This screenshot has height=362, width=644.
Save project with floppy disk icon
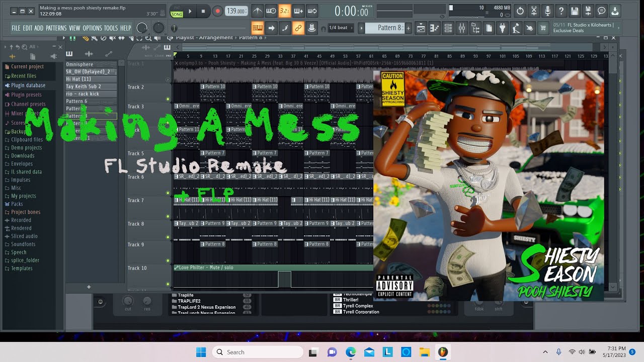[574, 11]
